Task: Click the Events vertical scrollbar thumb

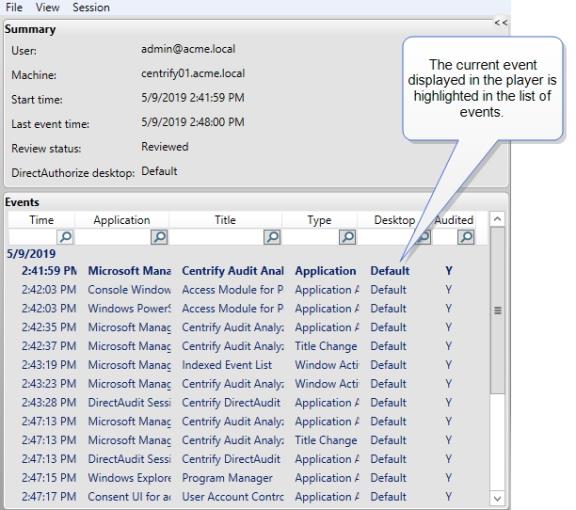Action: [x=497, y=310]
